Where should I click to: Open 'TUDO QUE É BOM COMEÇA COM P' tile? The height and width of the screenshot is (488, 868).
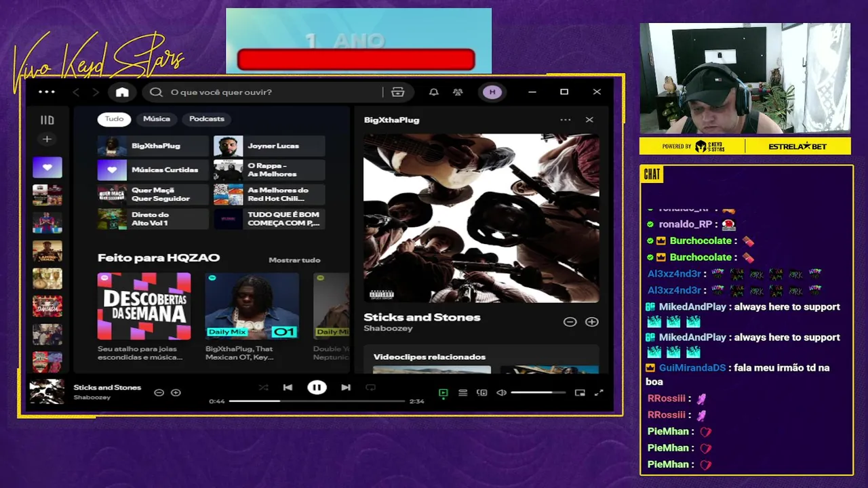(x=269, y=219)
